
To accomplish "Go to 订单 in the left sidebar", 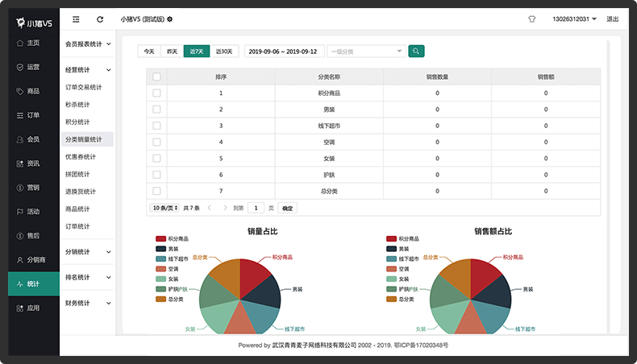I will [34, 115].
